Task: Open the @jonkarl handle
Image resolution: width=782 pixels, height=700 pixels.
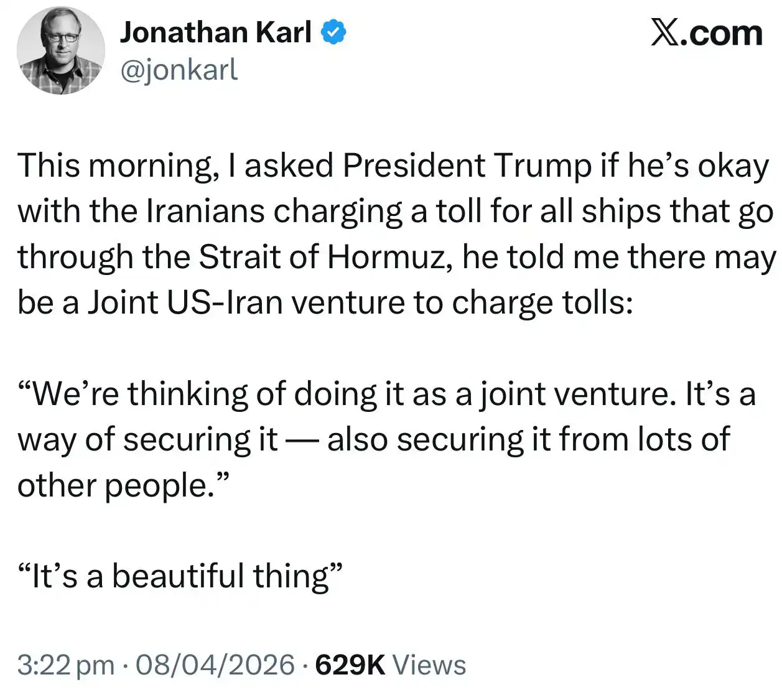Action: 179,70
